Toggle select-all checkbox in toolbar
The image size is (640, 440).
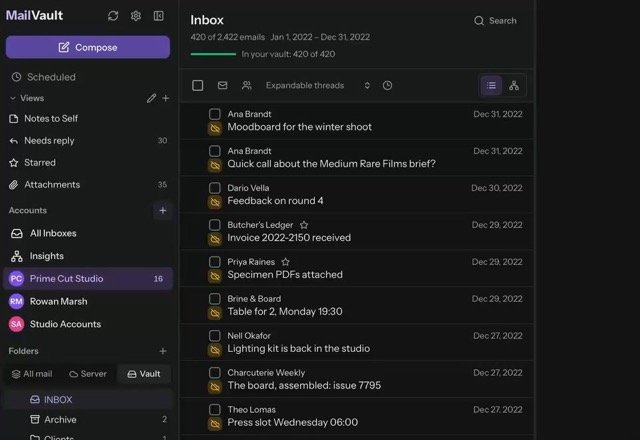point(198,85)
